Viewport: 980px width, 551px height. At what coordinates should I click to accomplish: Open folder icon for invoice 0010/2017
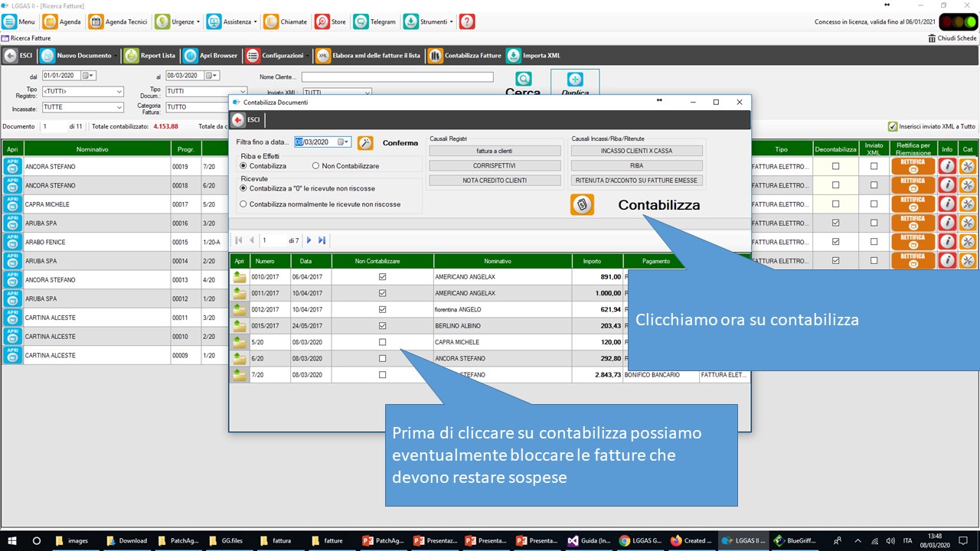pyautogui.click(x=240, y=277)
